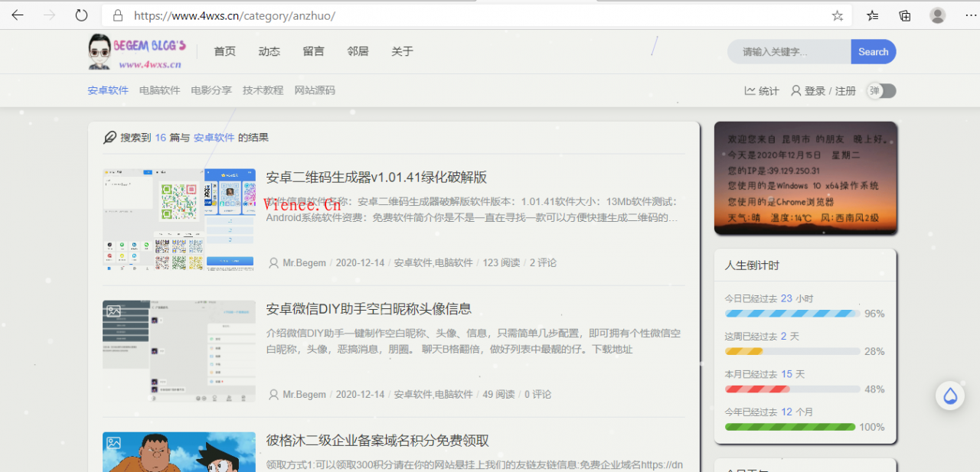Open the browser favorites list icon
The image size is (980, 472).
(x=873, y=15)
